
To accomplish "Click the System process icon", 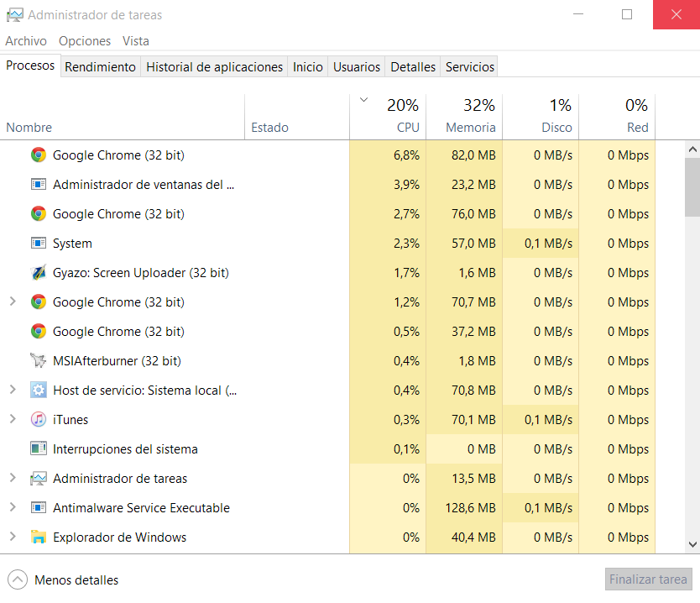I will (x=39, y=243).
